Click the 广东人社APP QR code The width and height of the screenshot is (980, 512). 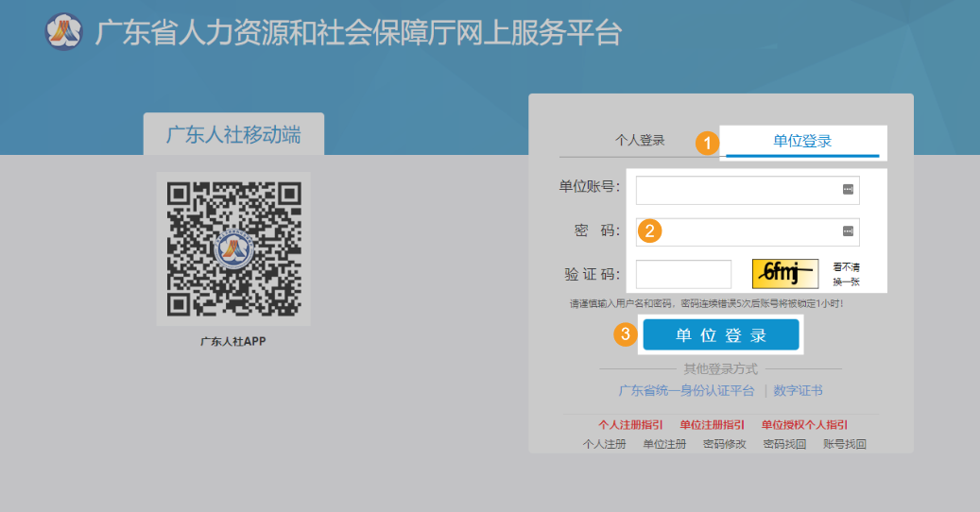(233, 249)
